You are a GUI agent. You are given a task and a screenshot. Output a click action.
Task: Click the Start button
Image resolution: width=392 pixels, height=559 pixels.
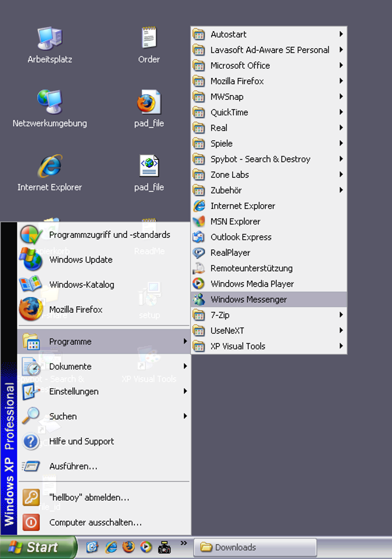coord(37,547)
